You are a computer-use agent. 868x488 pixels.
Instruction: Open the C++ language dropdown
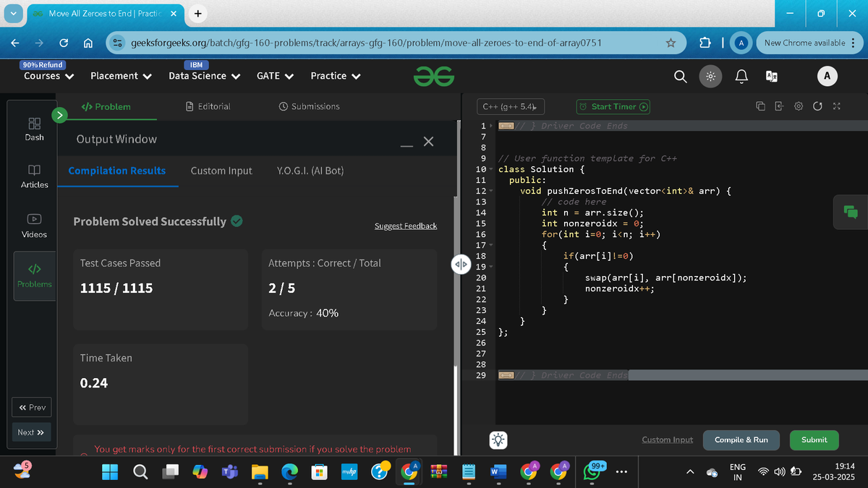pos(511,106)
